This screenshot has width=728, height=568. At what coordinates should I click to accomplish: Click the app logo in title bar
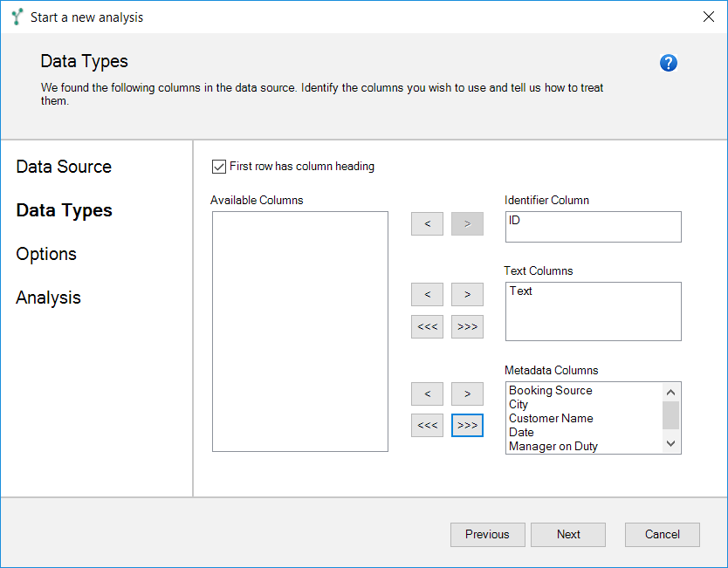pos(17,17)
